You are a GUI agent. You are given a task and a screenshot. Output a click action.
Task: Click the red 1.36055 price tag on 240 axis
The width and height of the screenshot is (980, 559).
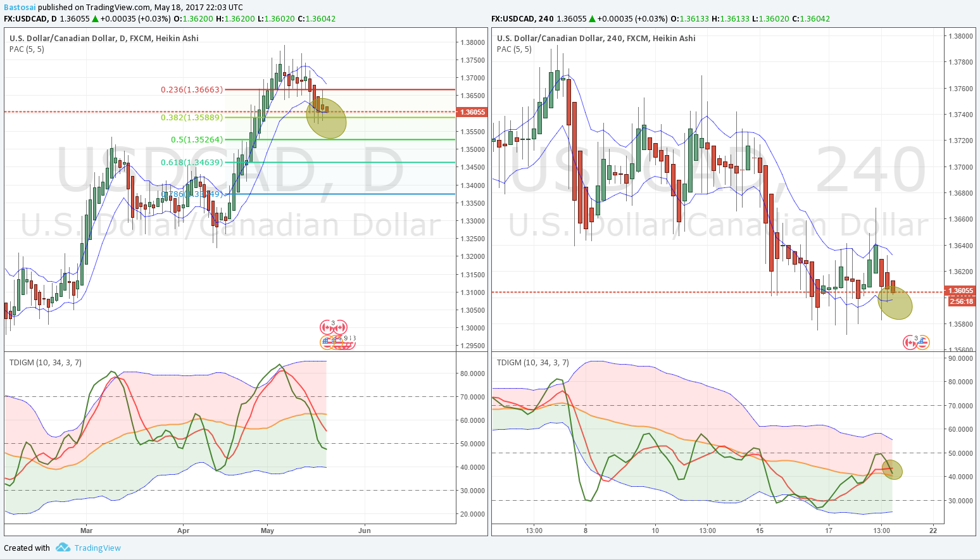(x=960, y=291)
